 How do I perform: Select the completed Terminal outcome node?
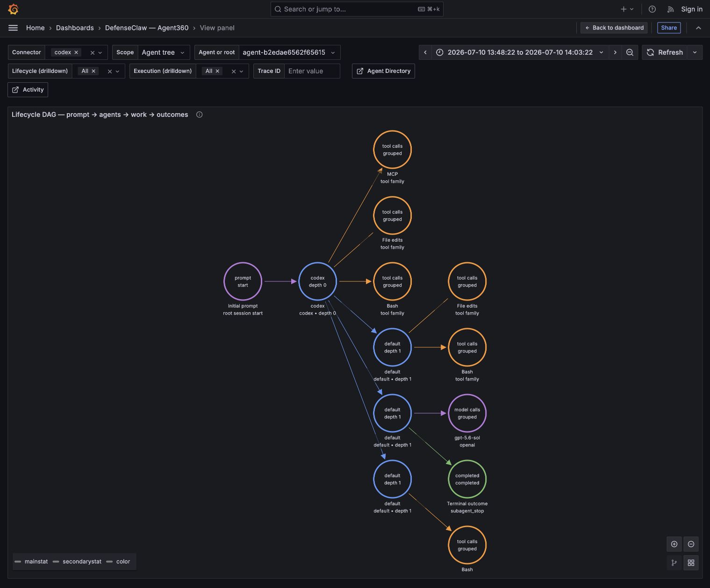467,479
